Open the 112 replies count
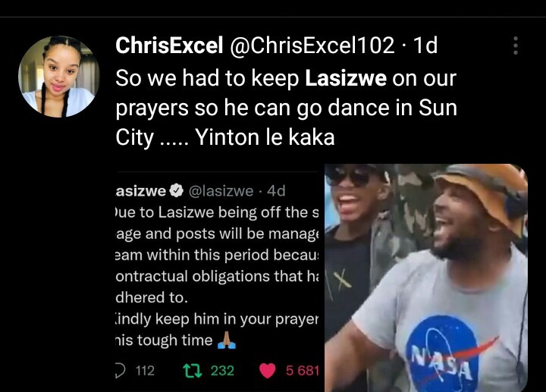The image size is (546, 392). click(145, 371)
